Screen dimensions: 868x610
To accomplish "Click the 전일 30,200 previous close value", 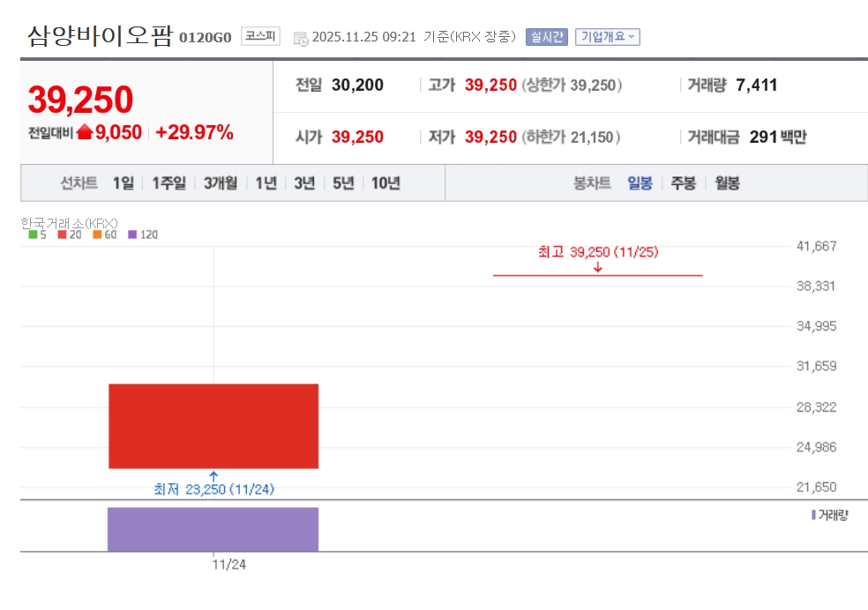I will (x=357, y=85).
